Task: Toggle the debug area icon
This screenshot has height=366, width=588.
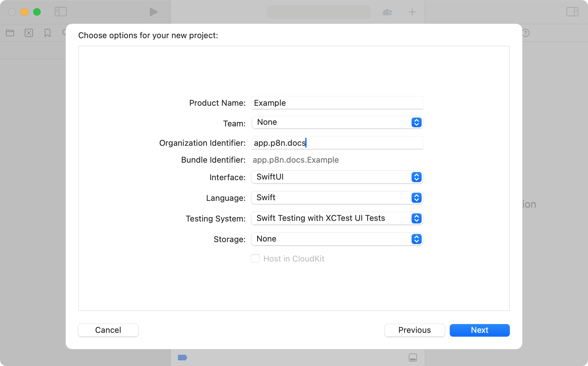Action: tap(413, 358)
